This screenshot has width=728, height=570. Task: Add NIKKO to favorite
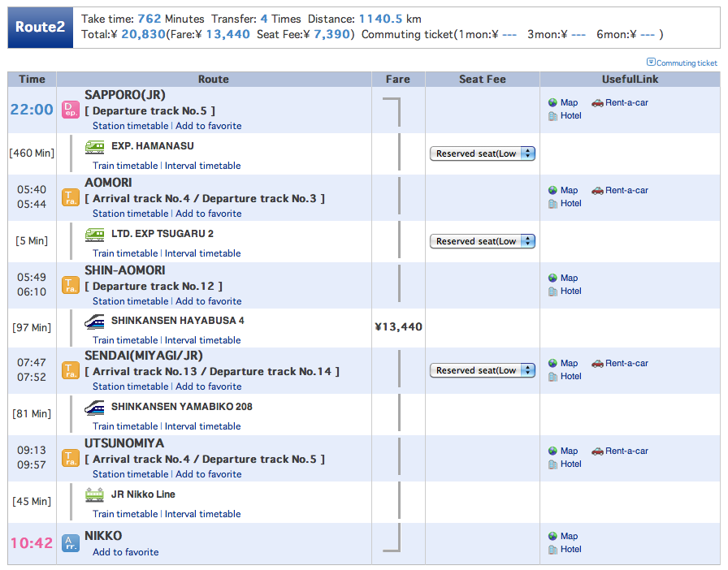(x=125, y=552)
